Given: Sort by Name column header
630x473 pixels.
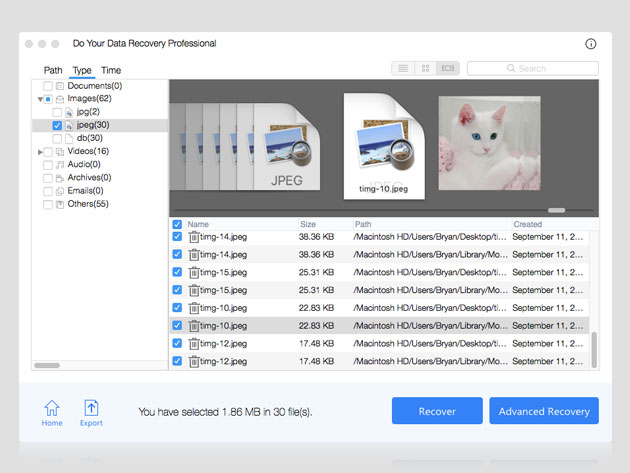Looking at the screenshot, I should (x=198, y=224).
